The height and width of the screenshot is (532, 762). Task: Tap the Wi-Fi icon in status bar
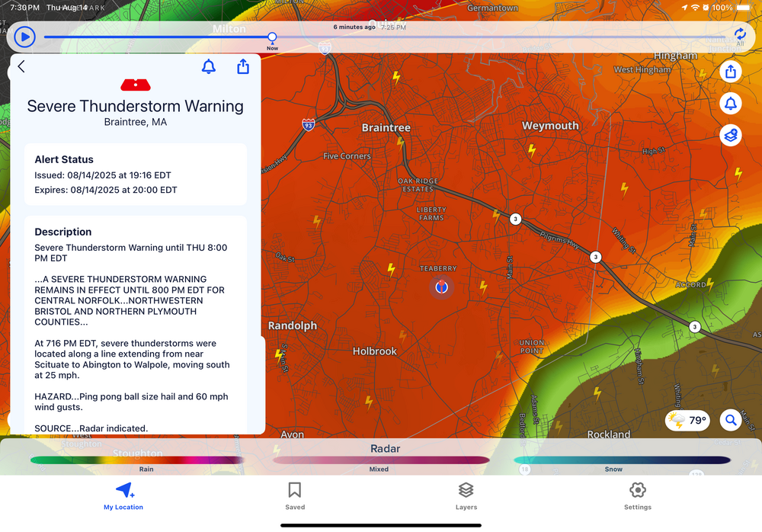pos(695,8)
